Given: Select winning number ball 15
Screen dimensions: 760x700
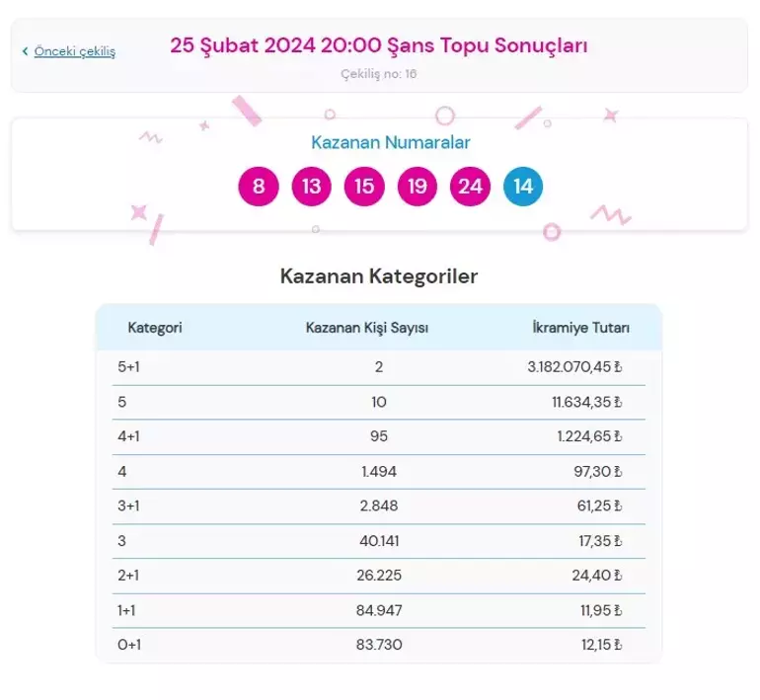Looking at the screenshot, I should tap(364, 187).
